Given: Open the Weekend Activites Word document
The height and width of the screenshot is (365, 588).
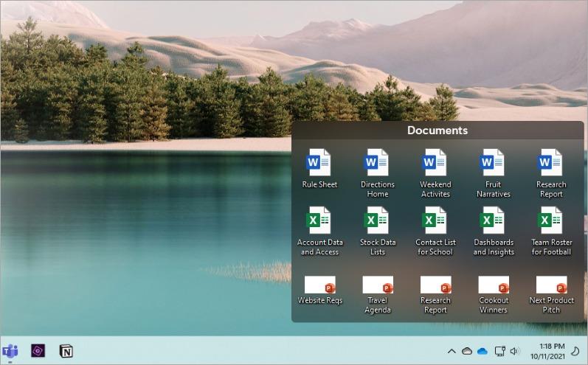Looking at the screenshot, I should tap(435, 173).
